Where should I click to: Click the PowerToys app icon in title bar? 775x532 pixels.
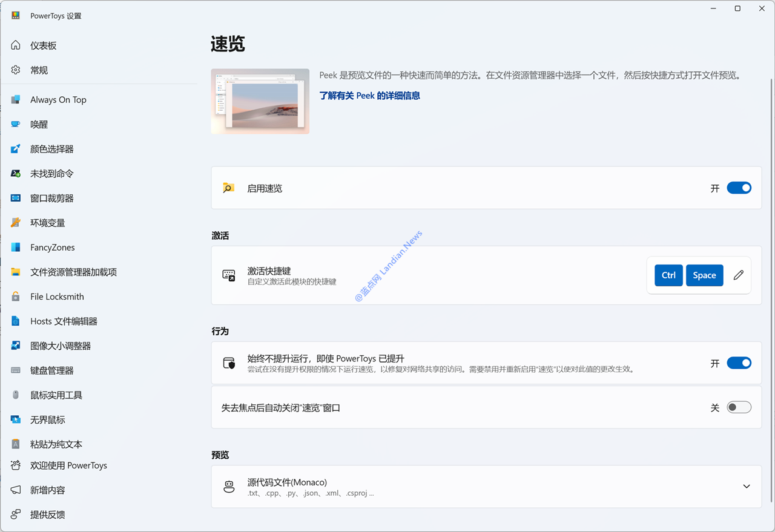(16, 16)
